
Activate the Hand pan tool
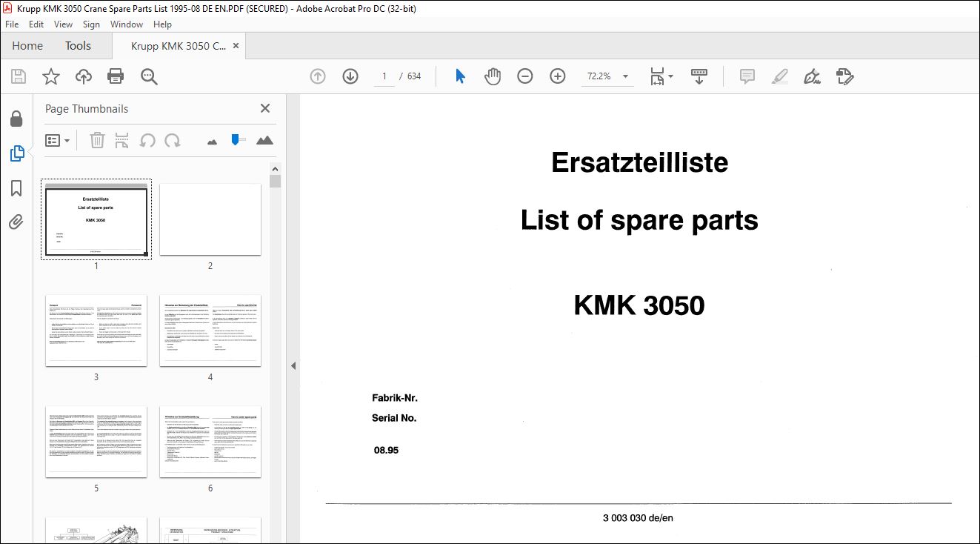click(493, 76)
